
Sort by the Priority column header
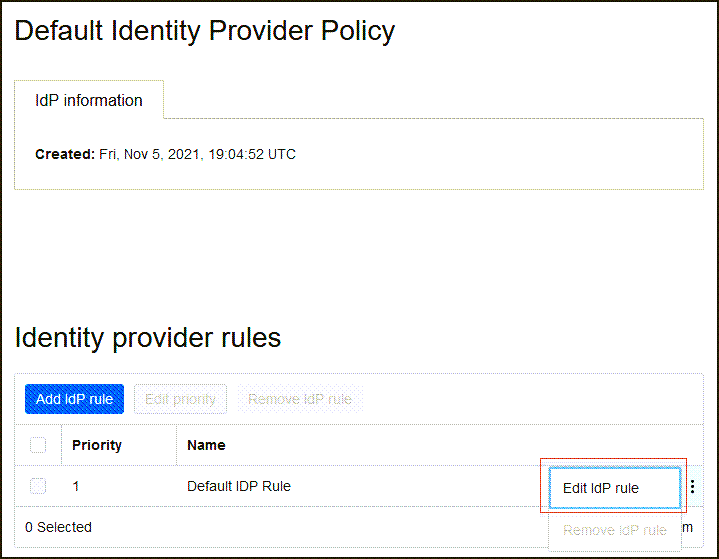(x=97, y=445)
